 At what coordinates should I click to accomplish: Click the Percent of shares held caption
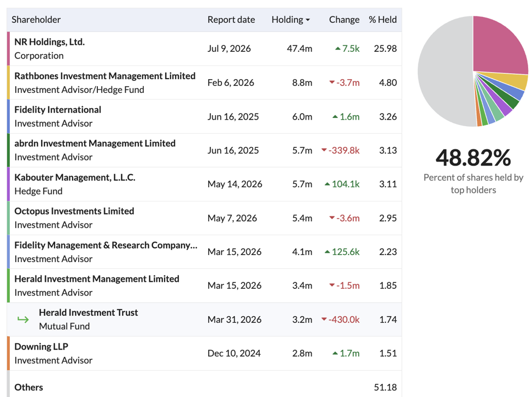click(x=473, y=183)
